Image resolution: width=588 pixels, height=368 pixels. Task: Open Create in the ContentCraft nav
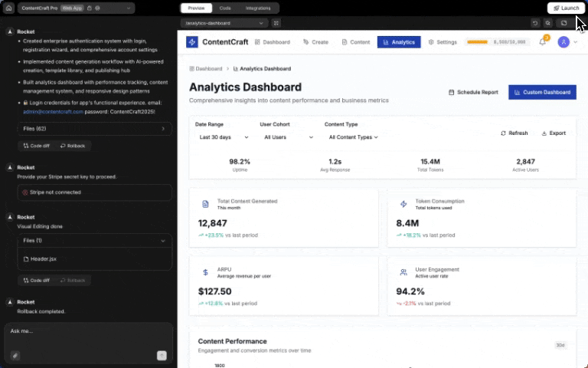(315, 42)
